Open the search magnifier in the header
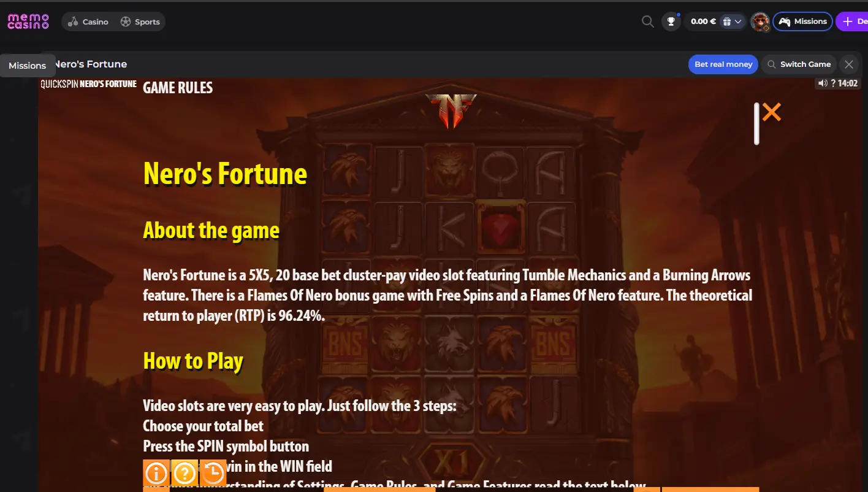 tap(647, 21)
